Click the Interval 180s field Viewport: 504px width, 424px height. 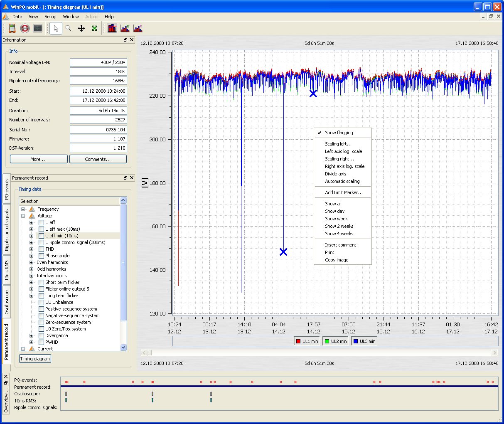(x=98, y=71)
